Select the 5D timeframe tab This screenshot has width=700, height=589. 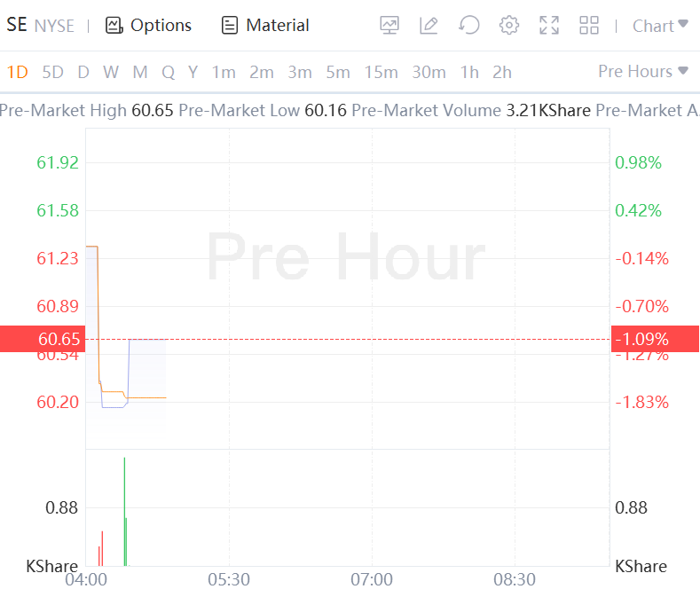53,72
